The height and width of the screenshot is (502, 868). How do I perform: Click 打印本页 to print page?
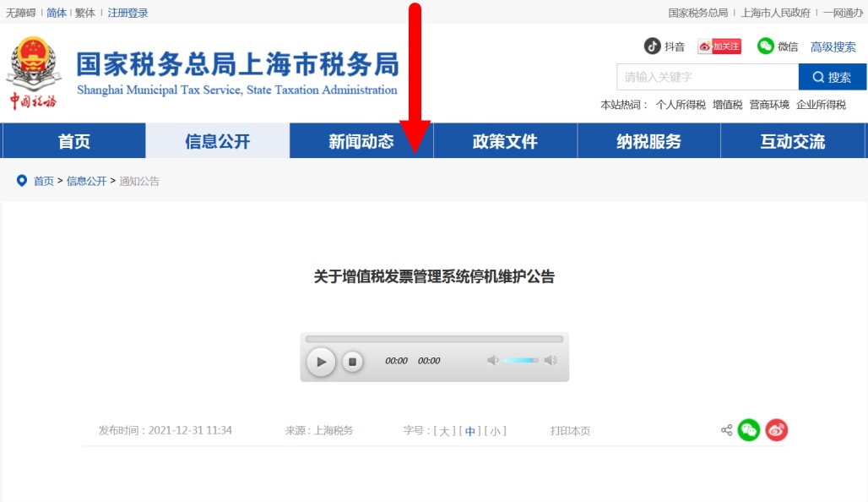[x=570, y=431]
